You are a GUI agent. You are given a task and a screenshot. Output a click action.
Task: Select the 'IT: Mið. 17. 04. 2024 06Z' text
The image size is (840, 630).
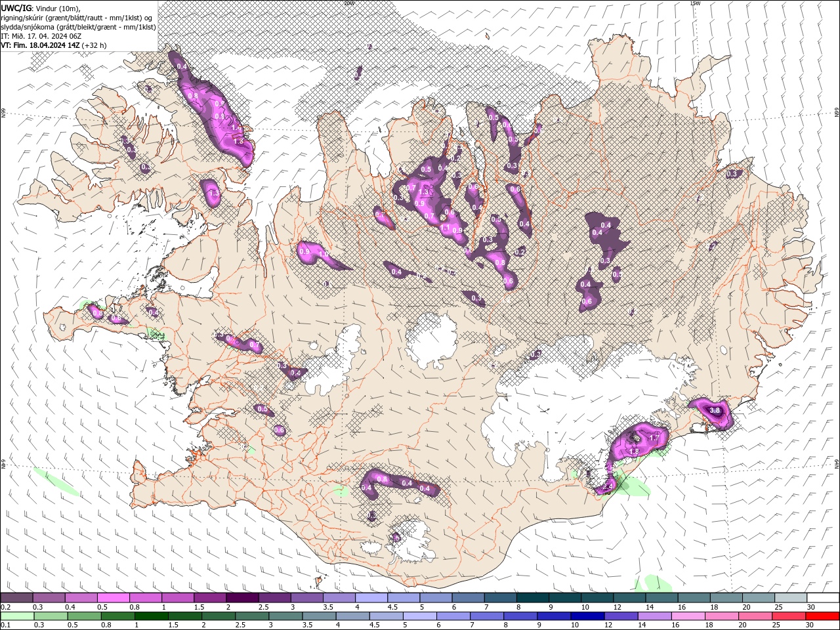coord(41,36)
